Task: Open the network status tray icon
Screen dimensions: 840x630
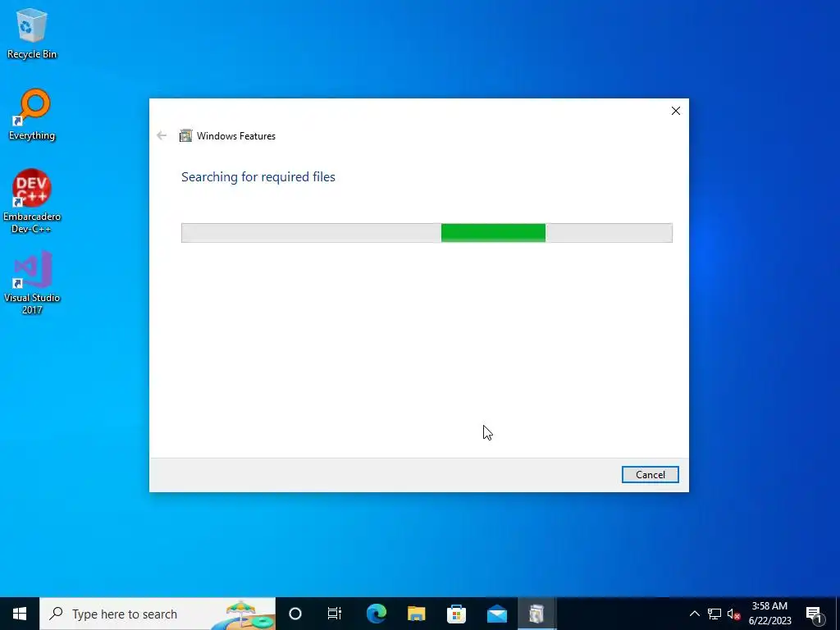Action: pos(714,614)
